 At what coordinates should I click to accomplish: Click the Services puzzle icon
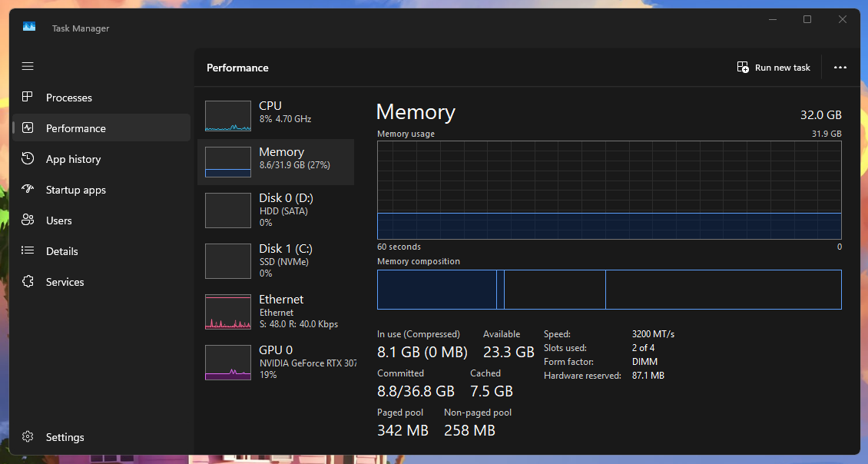(28, 282)
